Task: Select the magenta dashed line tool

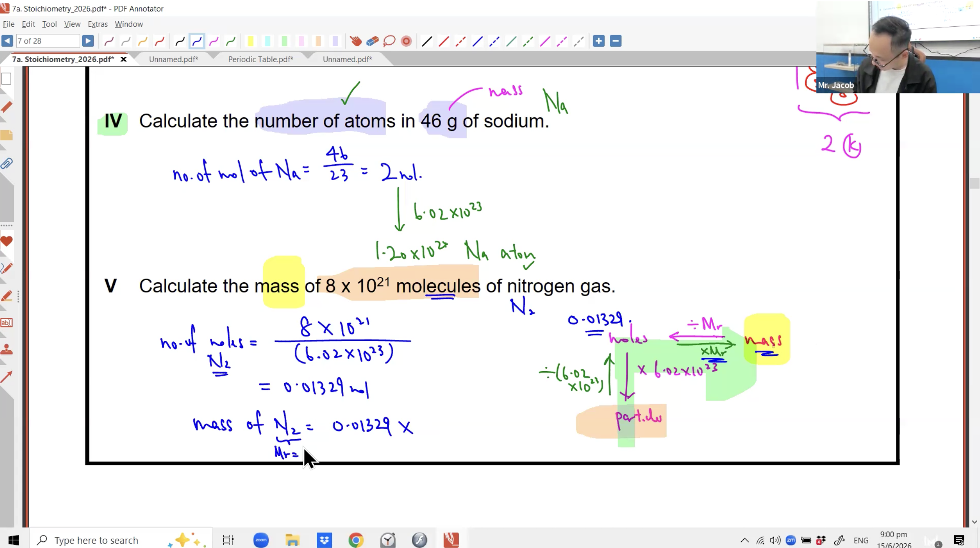Action: point(562,41)
